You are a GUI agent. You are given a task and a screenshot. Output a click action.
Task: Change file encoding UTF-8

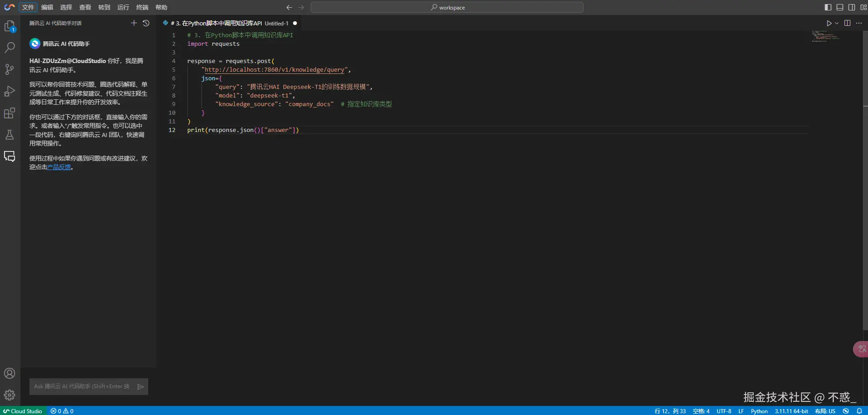pyautogui.click(x=724, y=411)
